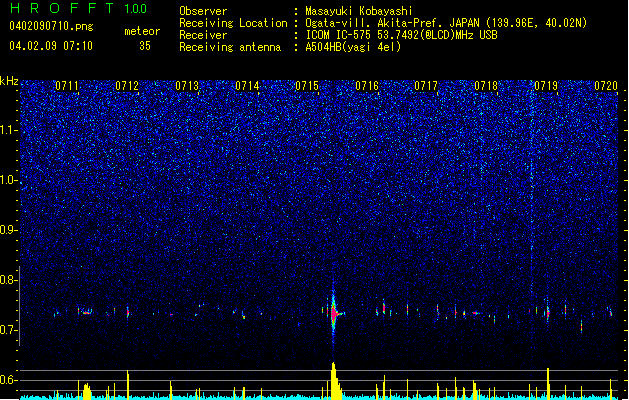Click the 0.6 kHz axis label

tap(9, 380)
